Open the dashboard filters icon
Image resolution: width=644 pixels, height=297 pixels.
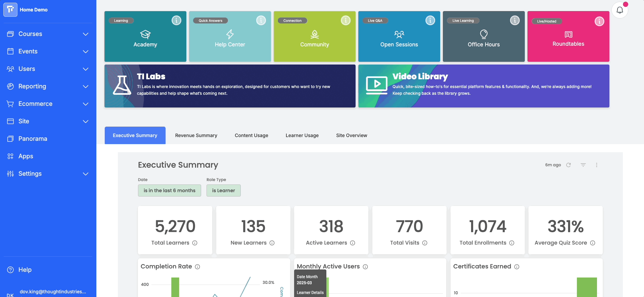click(583, 165)
